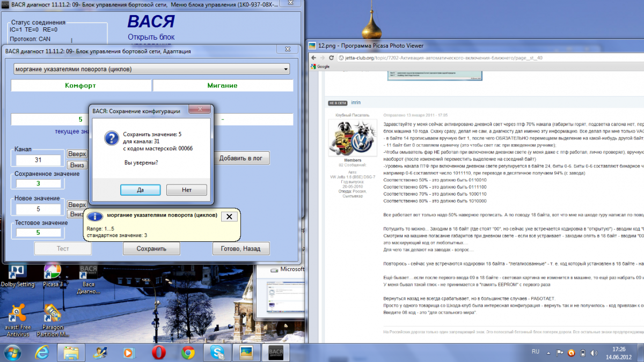Switch to Picasa Photo Viewer on the taskbar
This screenshot has width=644, height=362.
[x=246, y=352]
